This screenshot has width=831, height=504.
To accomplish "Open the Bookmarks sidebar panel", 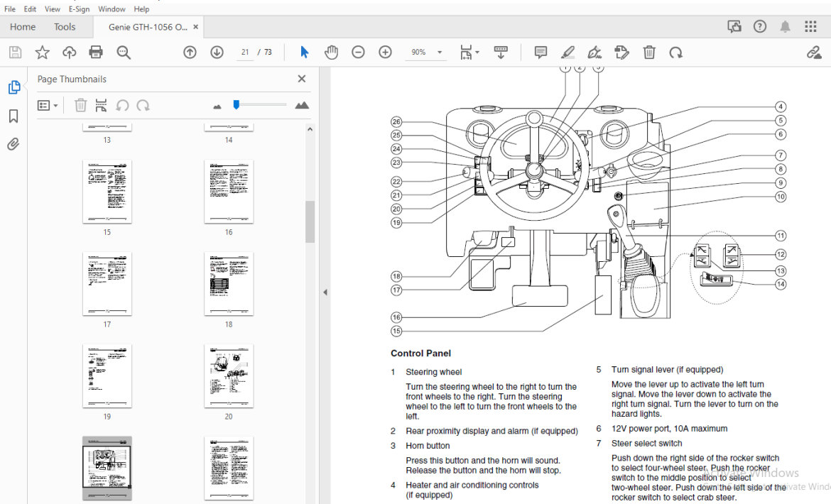I will point(13,116).
